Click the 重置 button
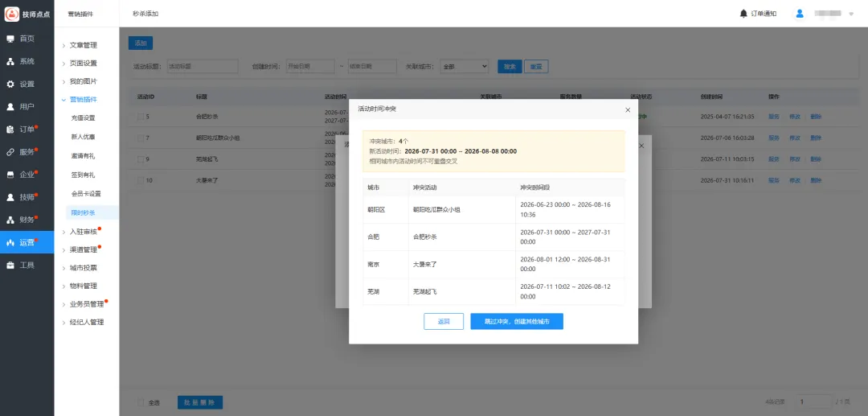The width and height of the screenshot is (868, 416). (x=536, y=67)
